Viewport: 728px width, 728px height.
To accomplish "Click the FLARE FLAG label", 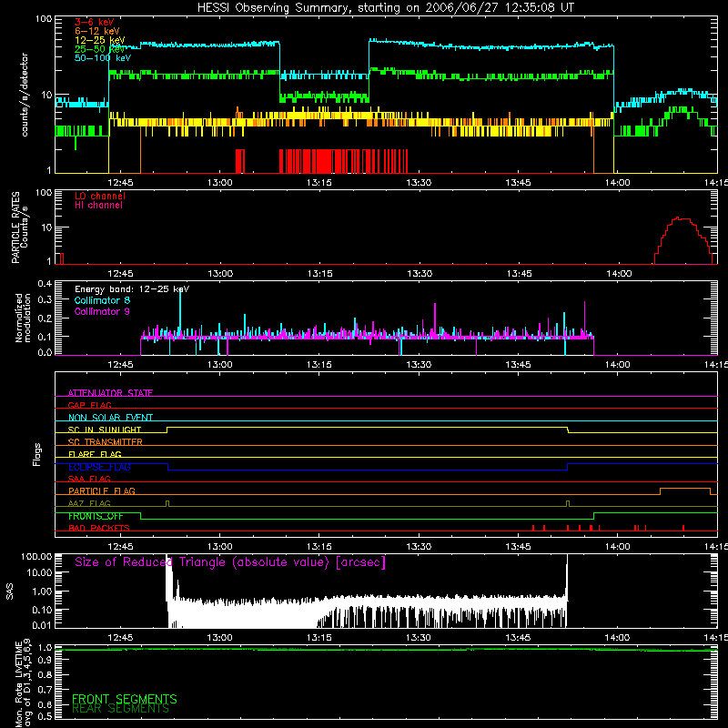I will 95,454.
